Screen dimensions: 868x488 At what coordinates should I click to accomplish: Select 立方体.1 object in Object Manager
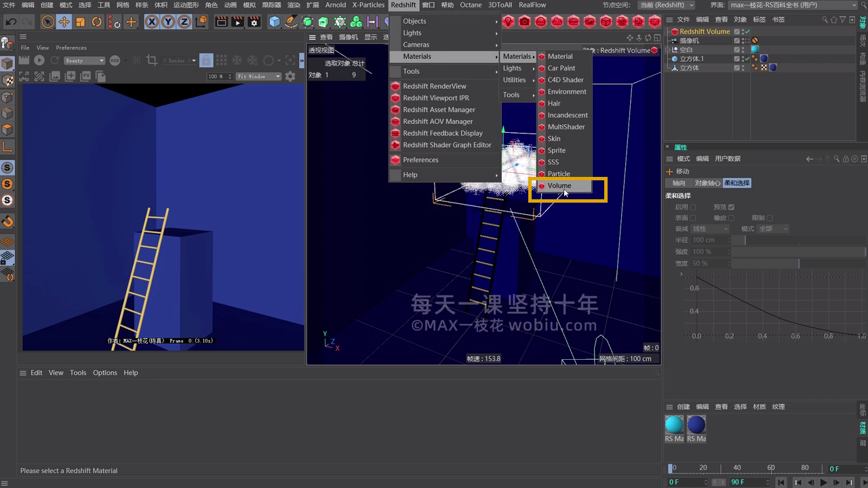tap(692, 59)
